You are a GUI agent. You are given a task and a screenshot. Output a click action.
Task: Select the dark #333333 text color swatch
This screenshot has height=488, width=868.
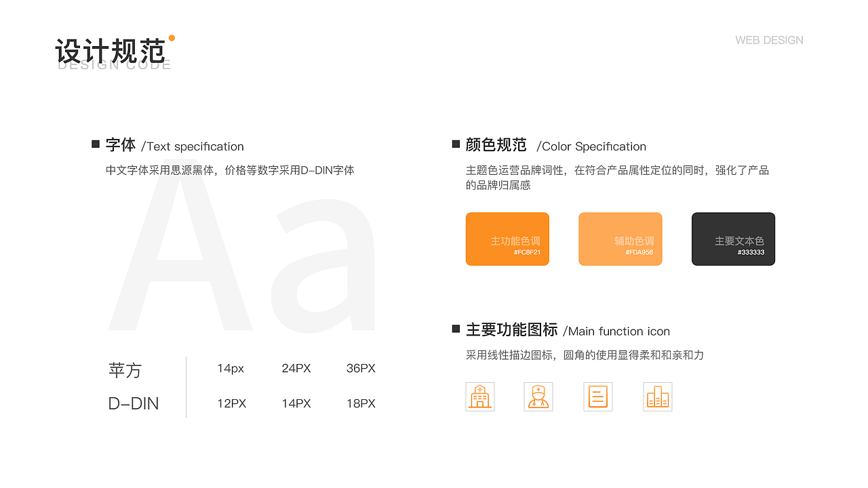733,239
